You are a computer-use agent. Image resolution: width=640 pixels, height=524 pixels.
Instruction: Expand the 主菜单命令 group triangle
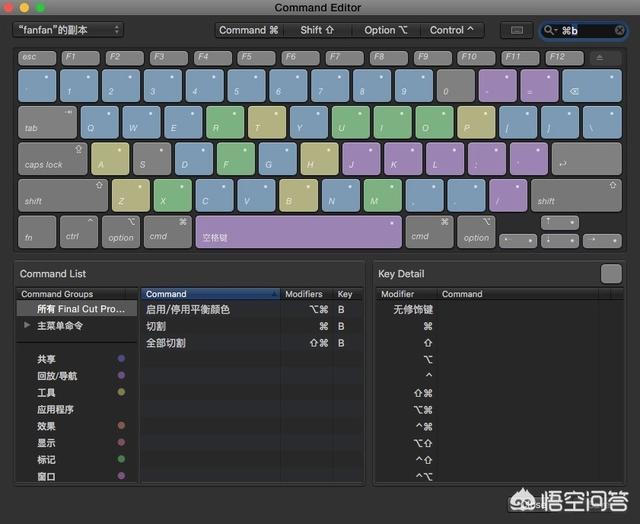click(27, 325)
